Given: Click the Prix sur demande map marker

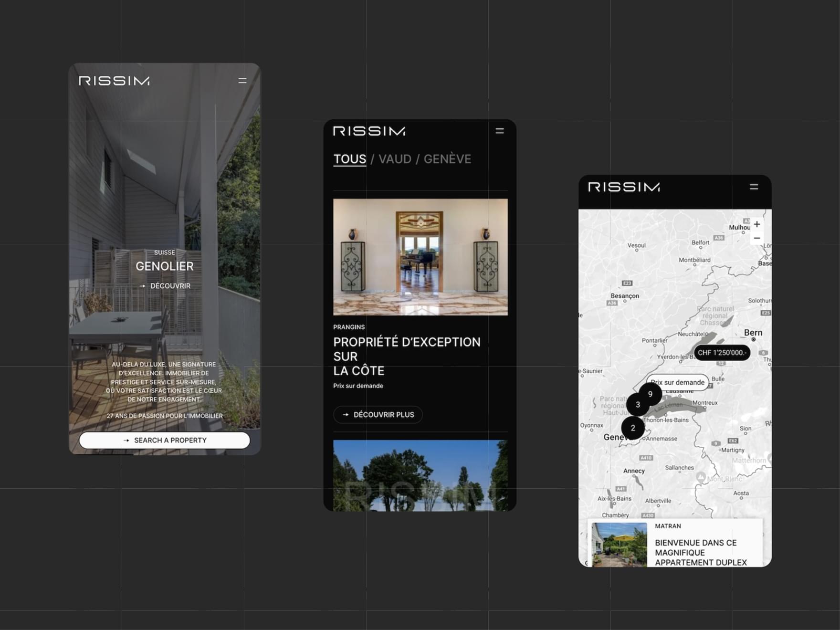Looking at the screenshot, I should point(678,382).
